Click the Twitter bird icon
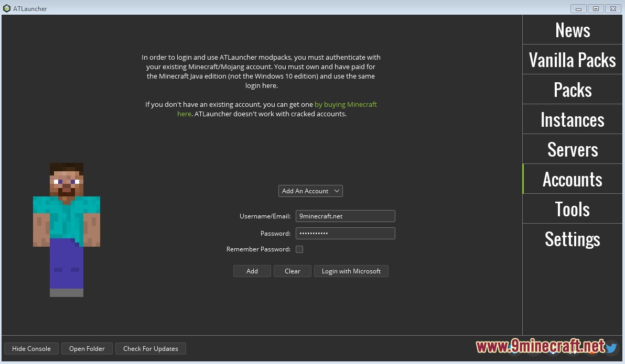Image resolution: width=625 pixels, height=364 pixels. coord(611,348)
